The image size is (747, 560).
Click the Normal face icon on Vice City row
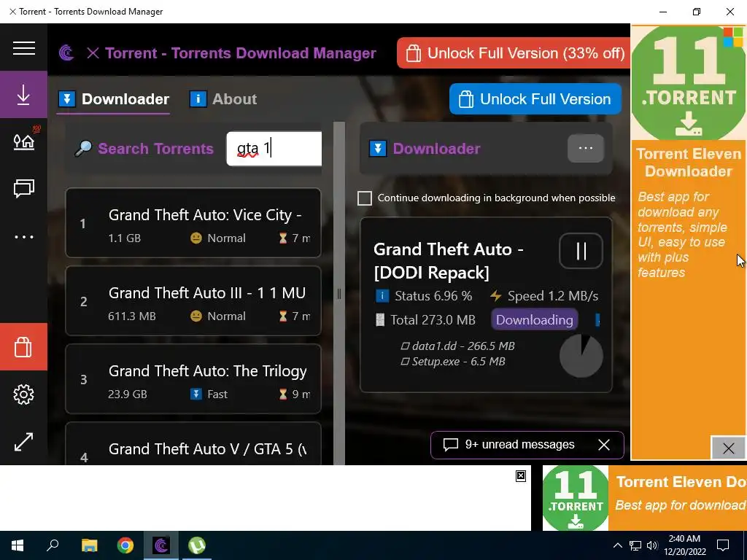[196, 238]
